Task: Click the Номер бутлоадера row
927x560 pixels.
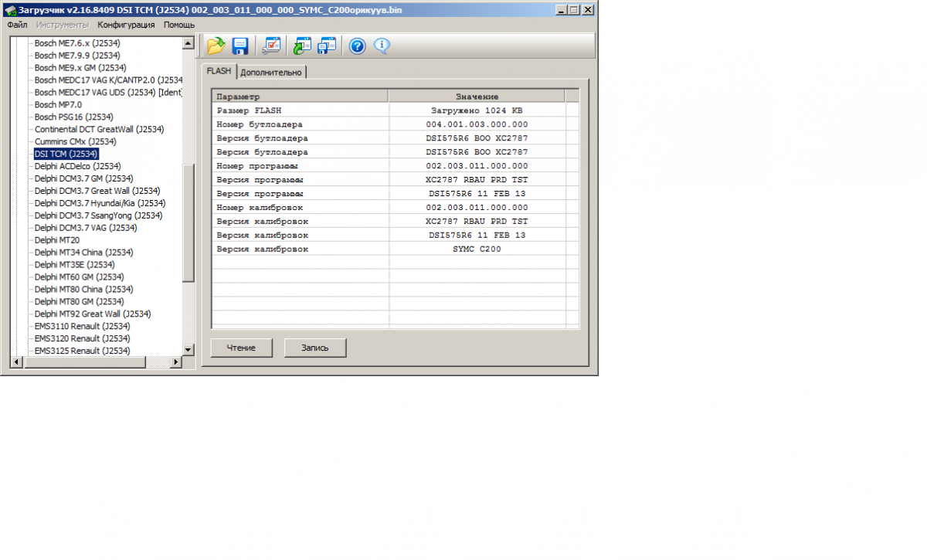Action: pyautogui.click(x=396, y=124)
